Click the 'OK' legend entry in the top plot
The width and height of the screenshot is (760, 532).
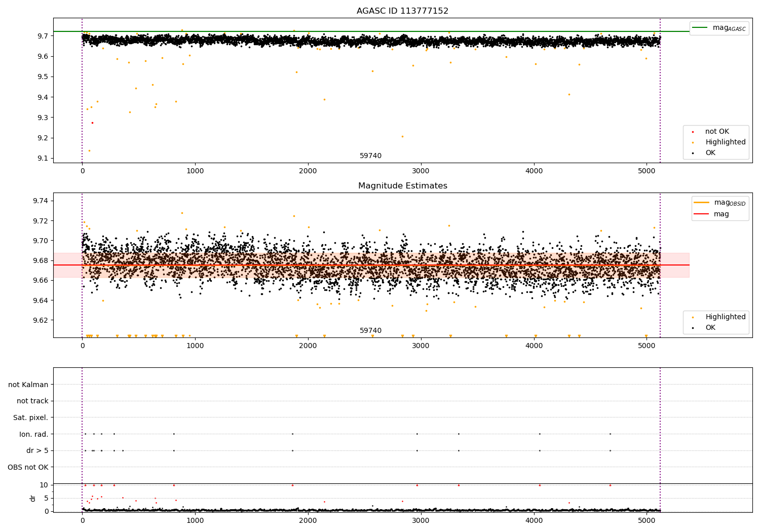click(x=710, y=153)
